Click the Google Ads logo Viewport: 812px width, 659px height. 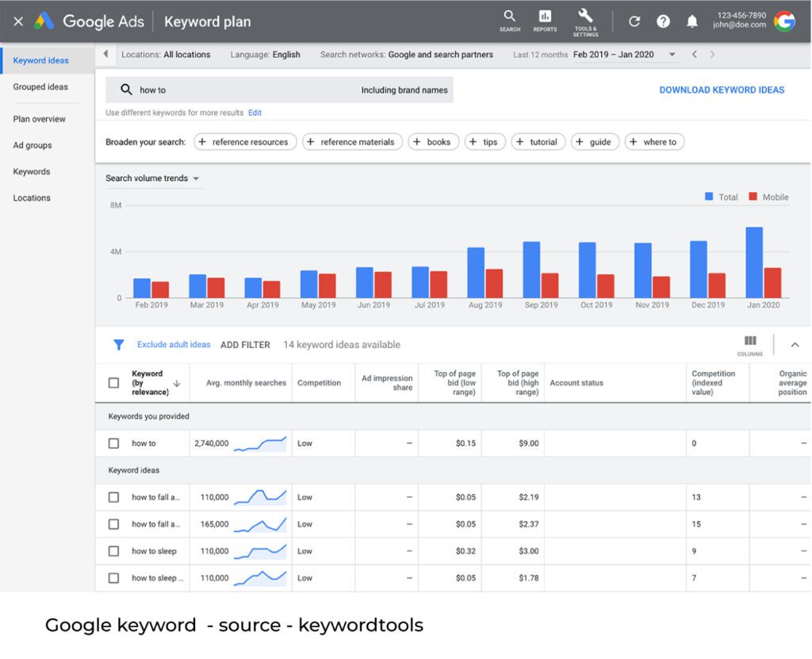click(x=44, y=21)
